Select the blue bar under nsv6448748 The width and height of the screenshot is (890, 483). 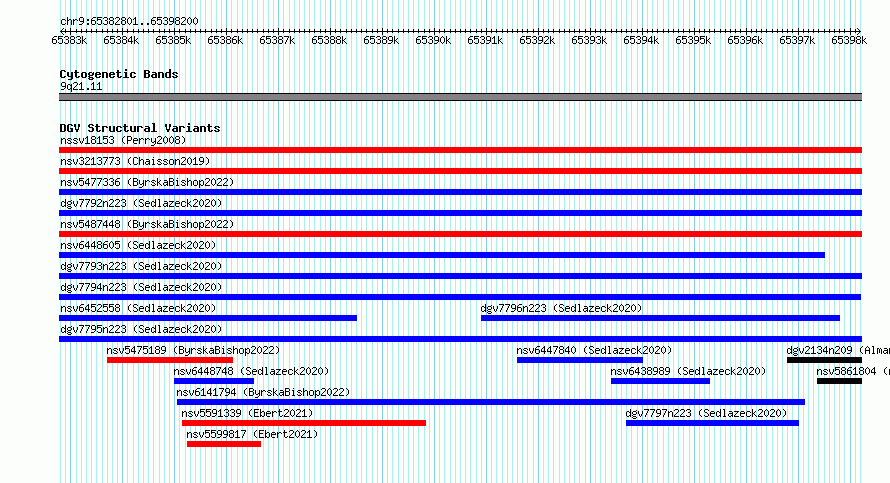pyautogui.click(x=213, y=381)
